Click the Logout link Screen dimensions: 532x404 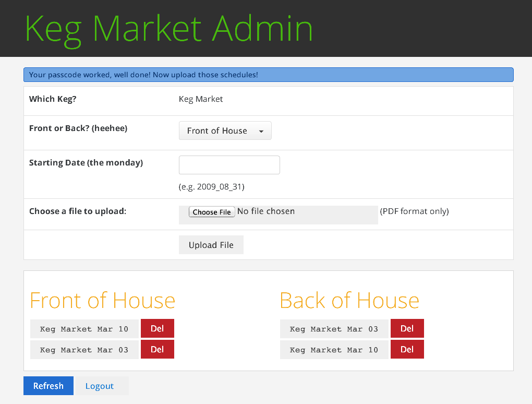102,386
